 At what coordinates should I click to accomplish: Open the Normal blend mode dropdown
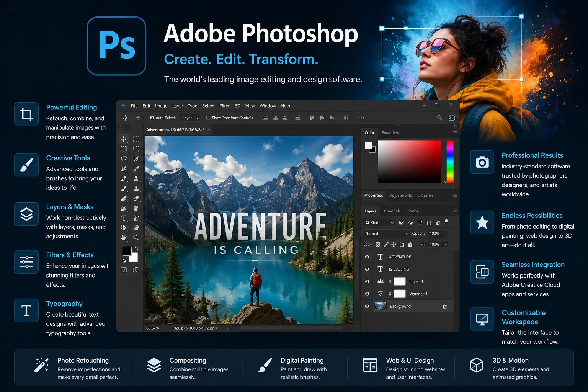pos(386,234)
